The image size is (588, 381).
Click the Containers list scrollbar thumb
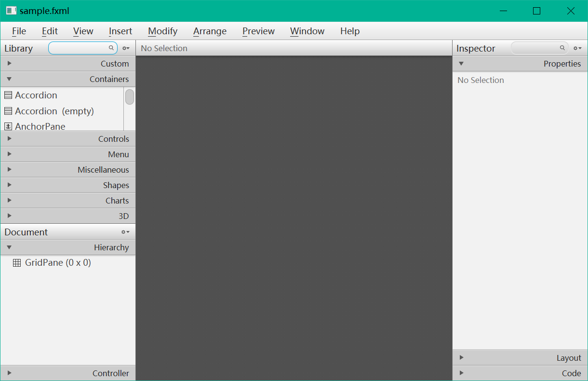(x=130, y=96)
